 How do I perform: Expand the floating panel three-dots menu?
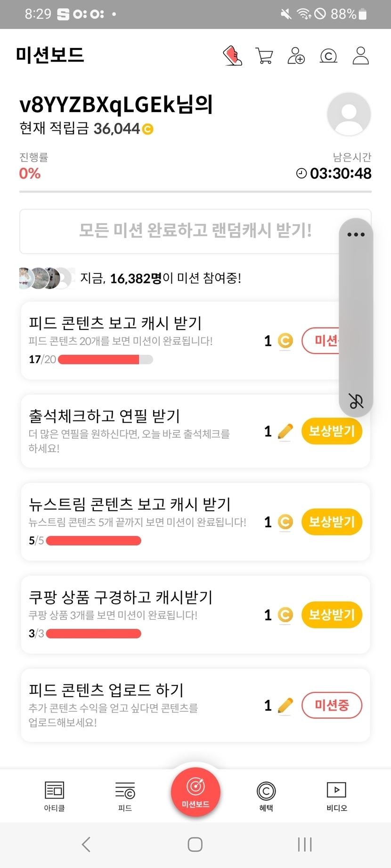pos(356,234)
